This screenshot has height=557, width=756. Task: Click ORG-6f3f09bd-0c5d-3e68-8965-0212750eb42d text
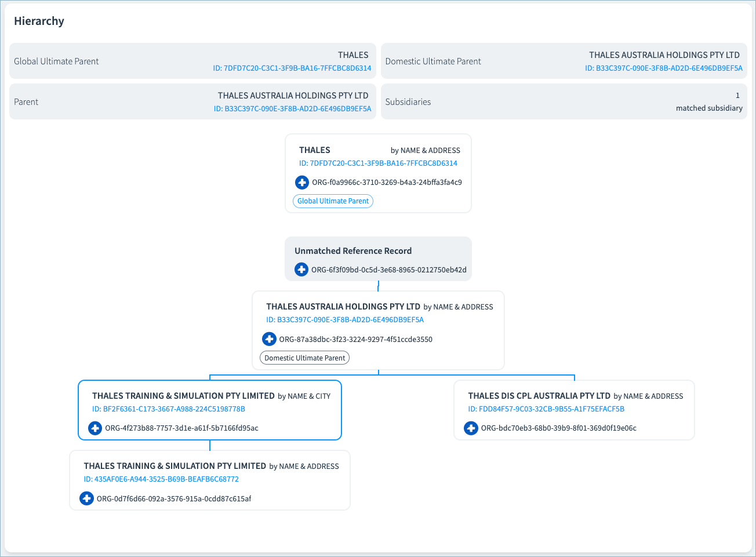click(389, 270)
